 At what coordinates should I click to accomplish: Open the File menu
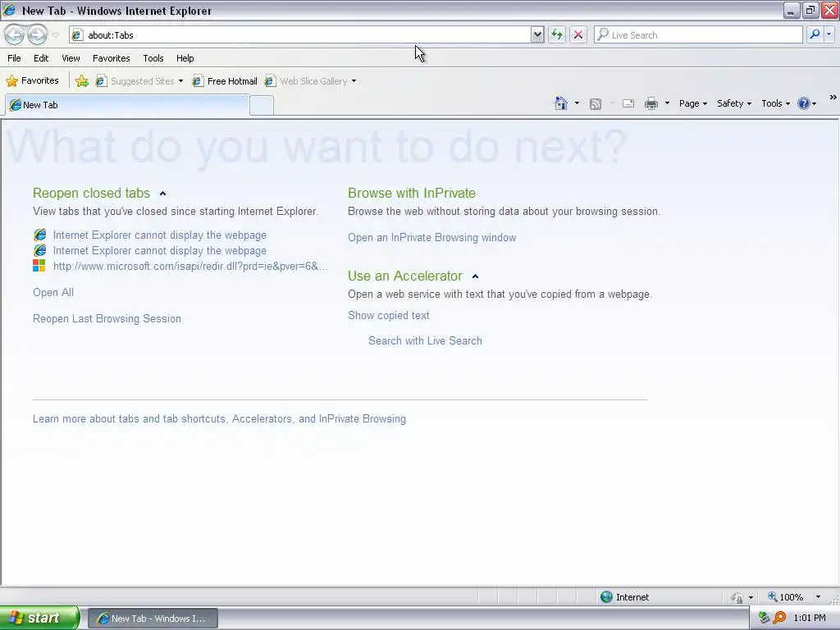pos(15,58)
